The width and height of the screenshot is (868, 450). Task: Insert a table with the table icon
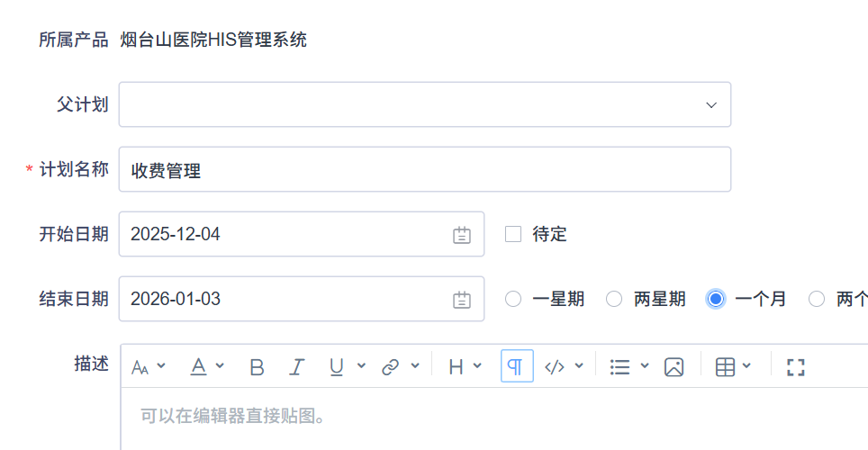[x=725, y=367]
